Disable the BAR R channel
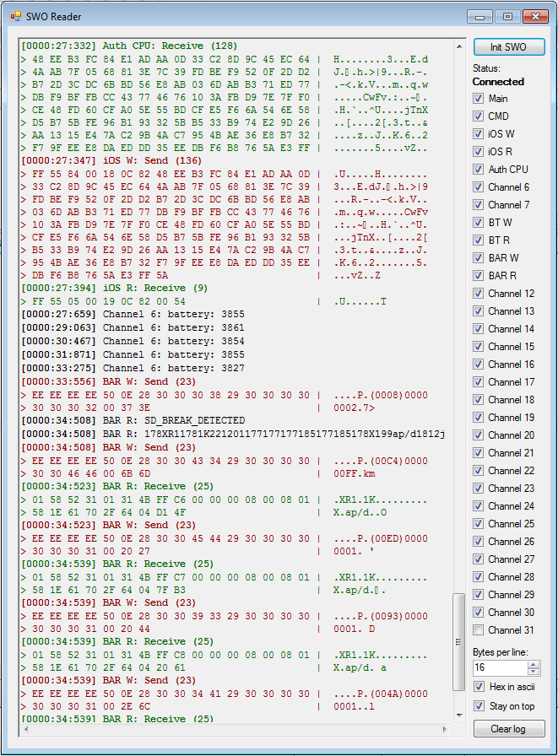 [x=478, y=276]
